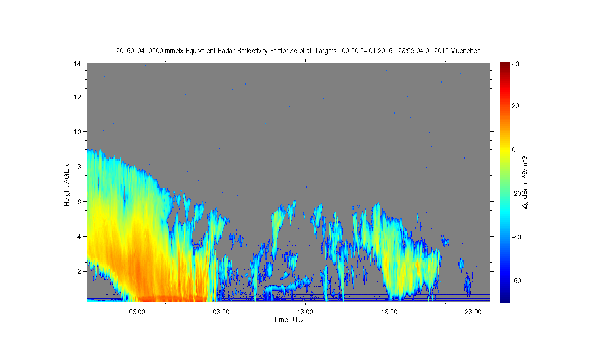
Task: Click the colorbar label '40'
Action: 516,64
